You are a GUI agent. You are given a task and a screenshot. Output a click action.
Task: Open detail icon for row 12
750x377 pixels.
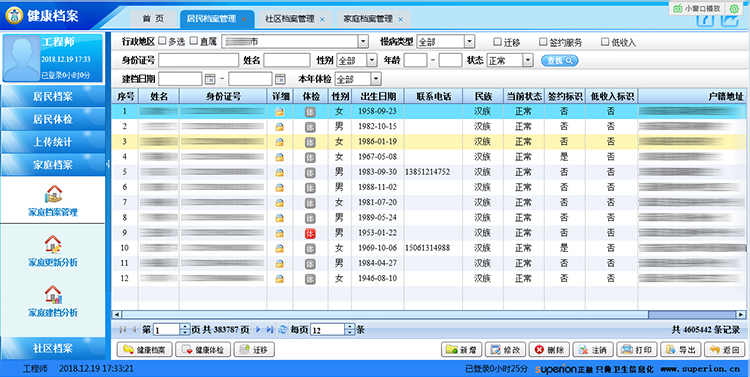279,278
